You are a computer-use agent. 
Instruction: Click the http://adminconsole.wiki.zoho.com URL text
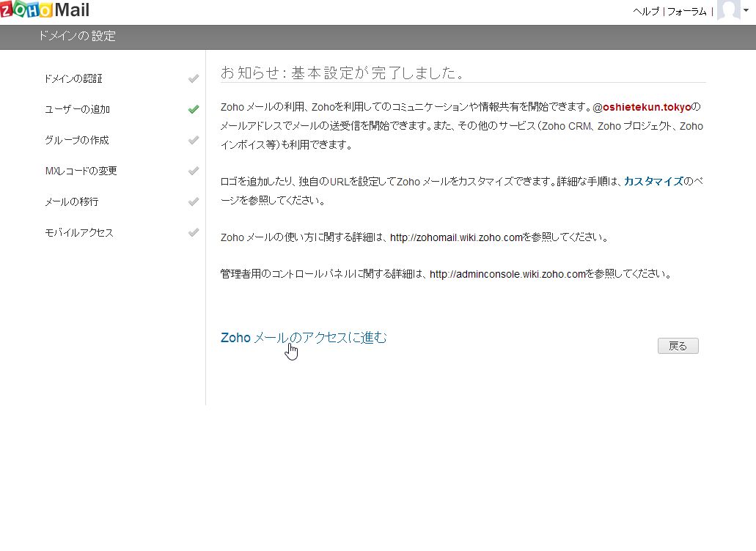point(507,274)
